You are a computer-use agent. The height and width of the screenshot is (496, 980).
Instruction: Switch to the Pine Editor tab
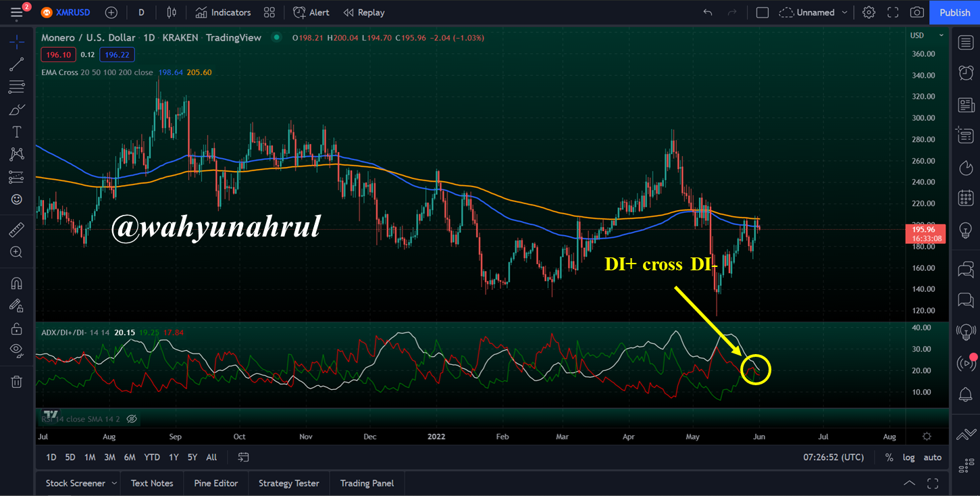215,483
